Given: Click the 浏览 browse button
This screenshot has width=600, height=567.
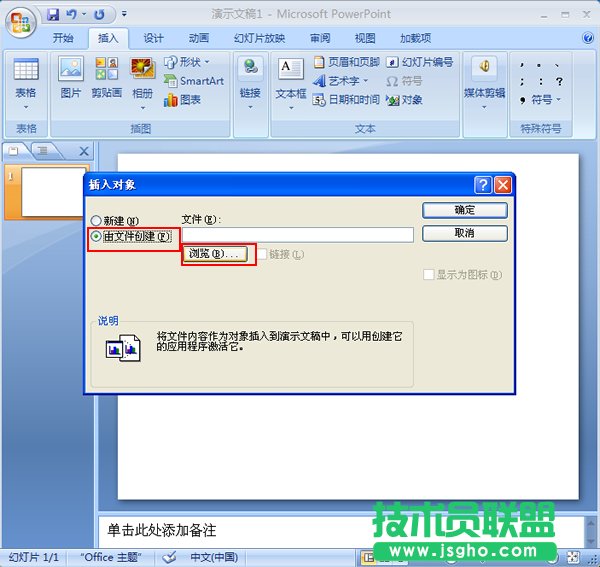Looking at the screenshot, I should 215,254.
